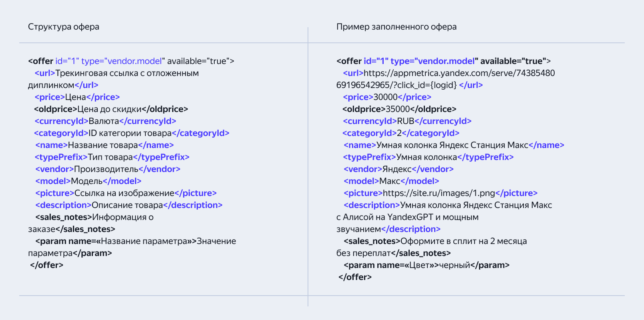The height and width of the screenshot is (320, 644).
Task: Click the "Ссылка на изображение" placeholder text
Action: (x=125, y=193)
